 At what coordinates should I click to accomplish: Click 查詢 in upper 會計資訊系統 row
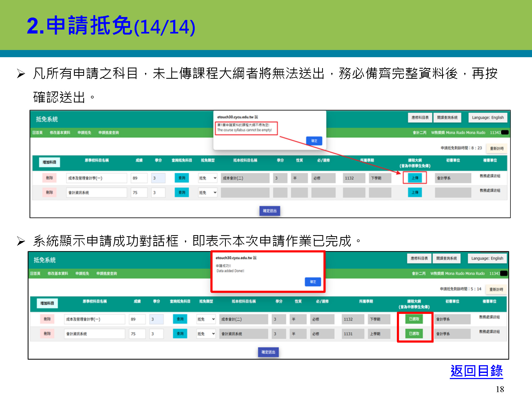182,192
